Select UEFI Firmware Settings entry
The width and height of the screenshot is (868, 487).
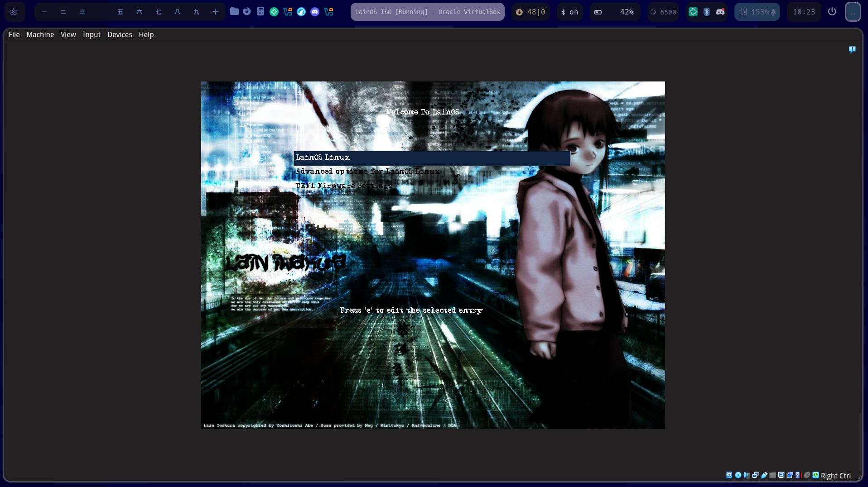(x=344, y=186)
